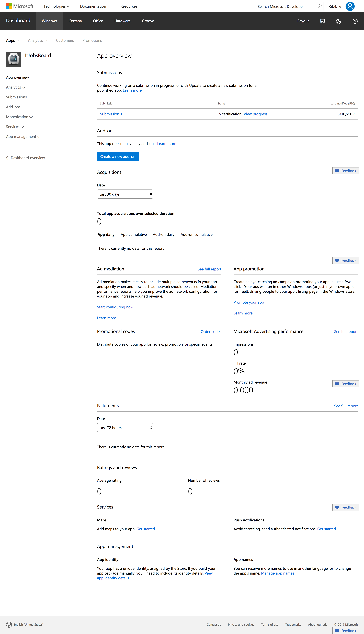Open the Cristiano account avatar icon

click(x=350, y=6)
